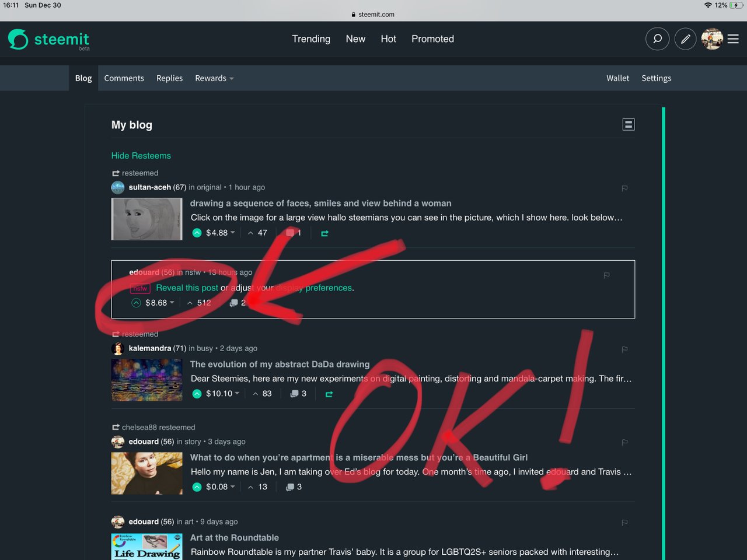Open the sultan-aceh author name
Screen dimensions: 747x560
[150, 187]
